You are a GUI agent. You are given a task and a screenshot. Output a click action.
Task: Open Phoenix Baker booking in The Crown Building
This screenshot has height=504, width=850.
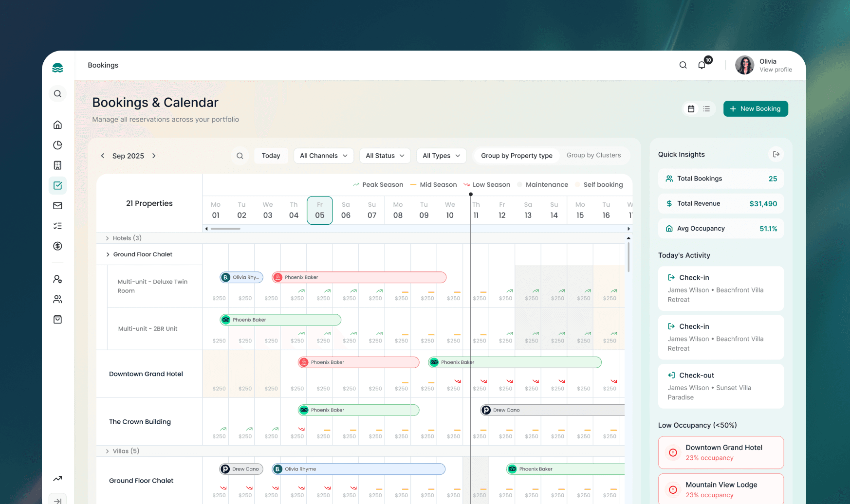point(359,410)
